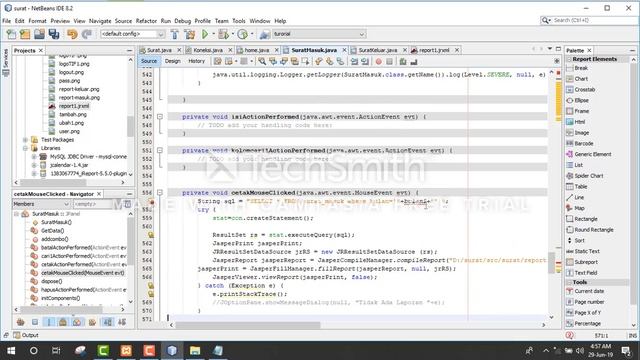Toggle Show Fields in Navigator bottom bar
This screenshot has height=360, width=640.
pyautogui.click(x=35, y=322)
